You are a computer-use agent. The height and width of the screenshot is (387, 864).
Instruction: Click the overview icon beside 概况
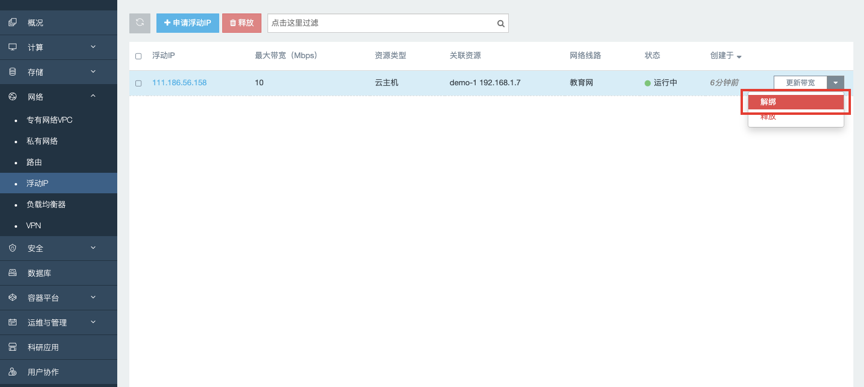click(x=13, y=23)
